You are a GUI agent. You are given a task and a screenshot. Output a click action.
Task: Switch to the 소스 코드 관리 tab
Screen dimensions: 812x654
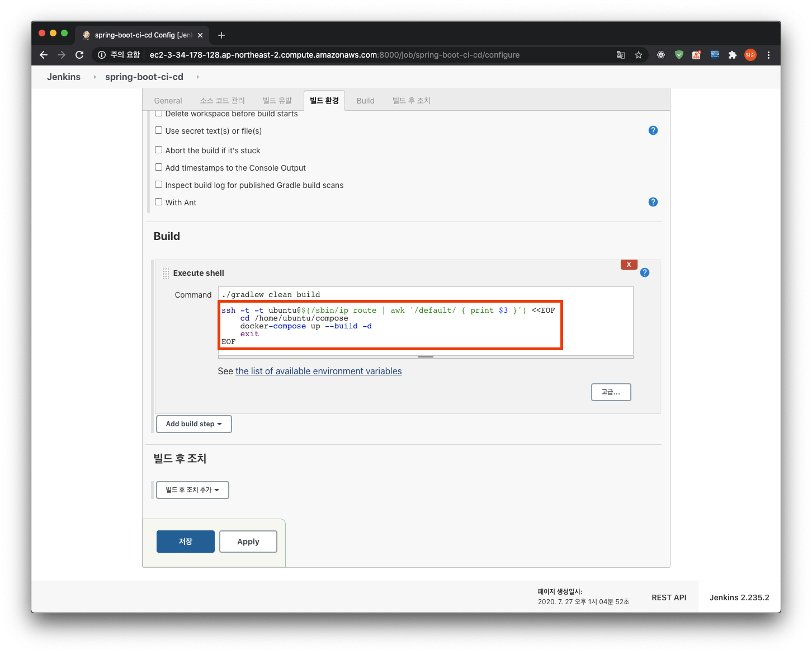pos(223,101)
